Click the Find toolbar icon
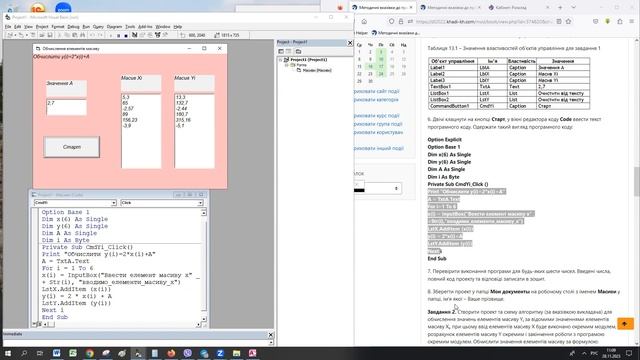 82,36
